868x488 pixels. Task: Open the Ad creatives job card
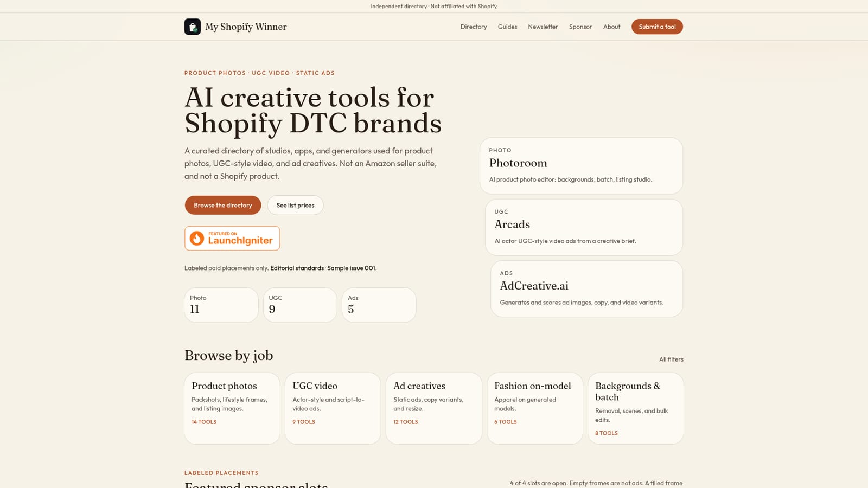click(434, 408)
